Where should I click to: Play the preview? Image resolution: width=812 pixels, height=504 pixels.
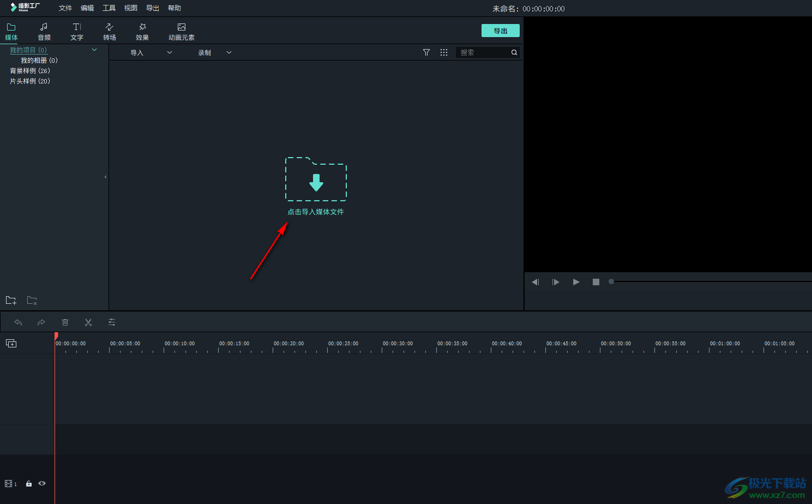tap(576, 282)
